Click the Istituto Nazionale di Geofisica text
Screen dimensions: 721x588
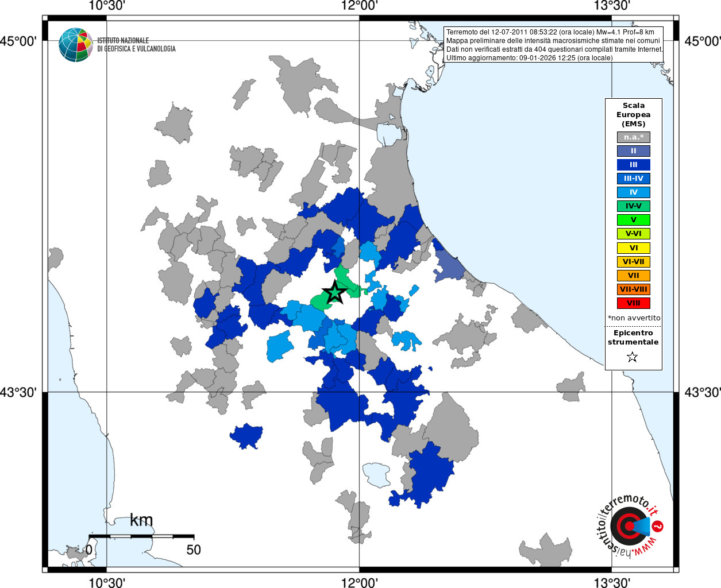136,45
